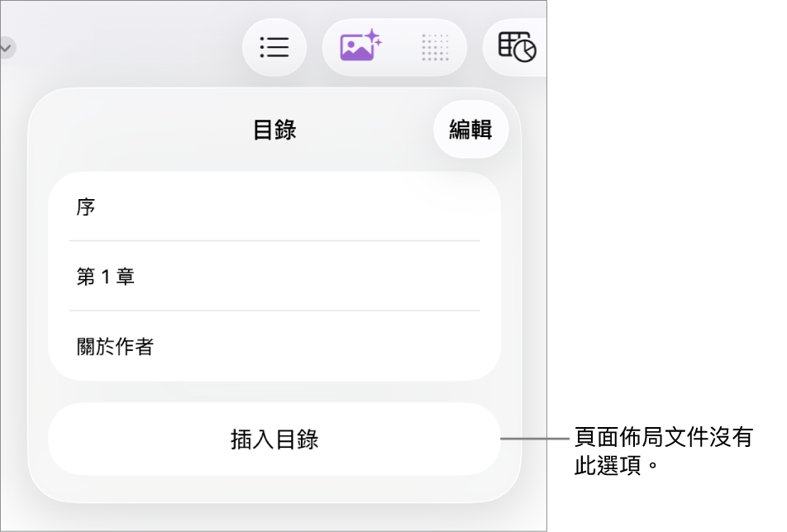Select the 關於作者 entry
Screen dimensions: 787x532
(274, 346)
